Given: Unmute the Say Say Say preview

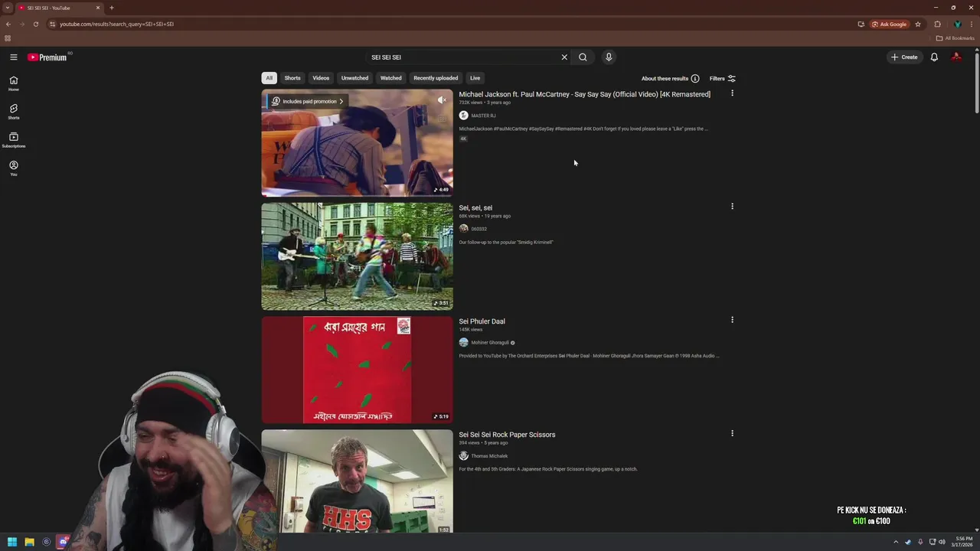Looking at the screenshot, I should [442, 100].
